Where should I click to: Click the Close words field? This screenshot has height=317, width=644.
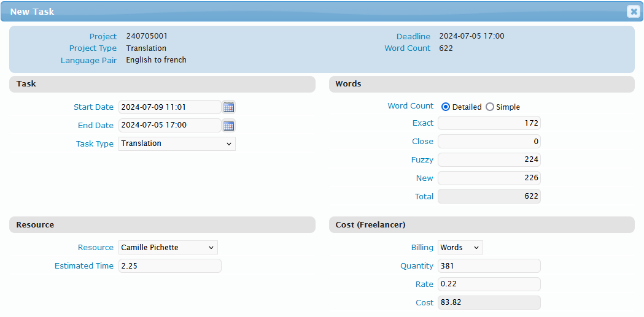(489, 142)
